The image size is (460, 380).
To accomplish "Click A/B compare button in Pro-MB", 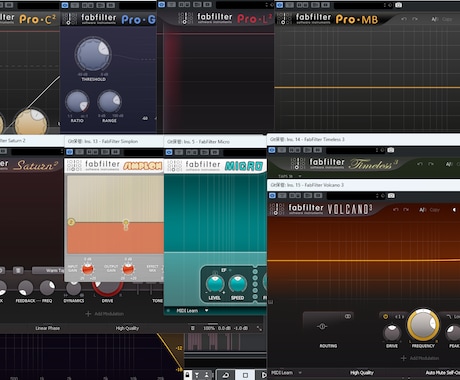I will click(x=434, y=19).
